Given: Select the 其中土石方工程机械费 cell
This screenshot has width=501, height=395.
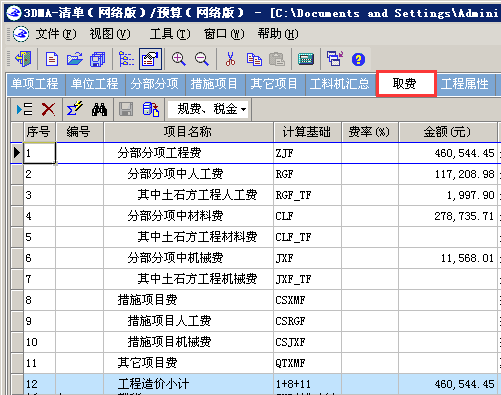Looking at the screenshot, I should [188, 279].
